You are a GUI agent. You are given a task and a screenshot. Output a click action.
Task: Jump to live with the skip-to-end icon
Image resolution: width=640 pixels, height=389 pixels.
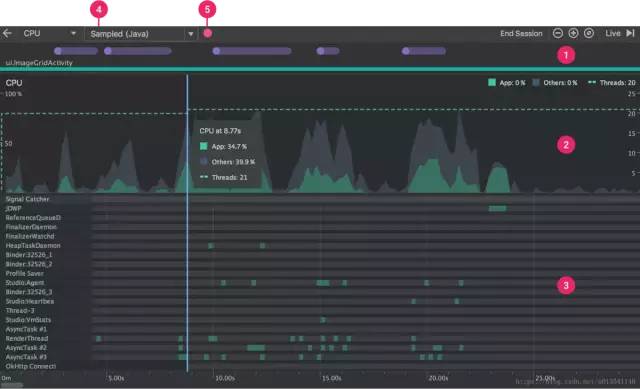630,33
